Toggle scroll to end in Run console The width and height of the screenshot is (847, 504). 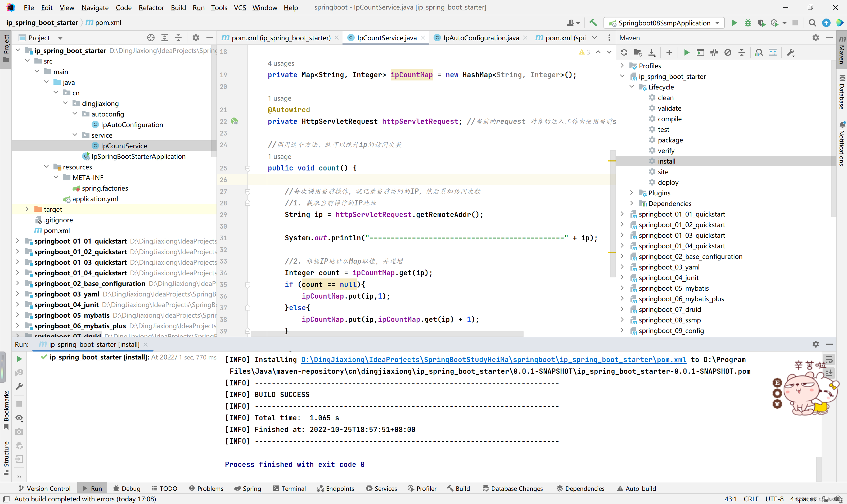pos(829,372)
